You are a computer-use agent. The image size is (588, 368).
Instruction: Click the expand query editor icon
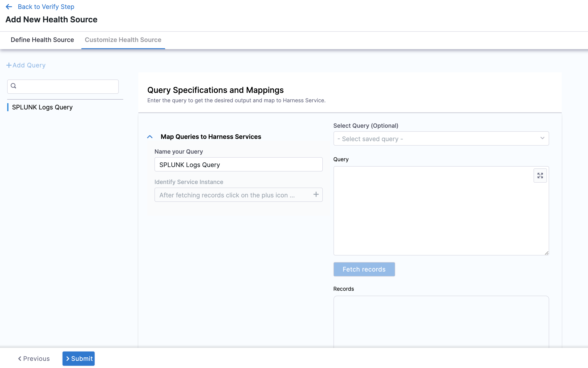540,176
